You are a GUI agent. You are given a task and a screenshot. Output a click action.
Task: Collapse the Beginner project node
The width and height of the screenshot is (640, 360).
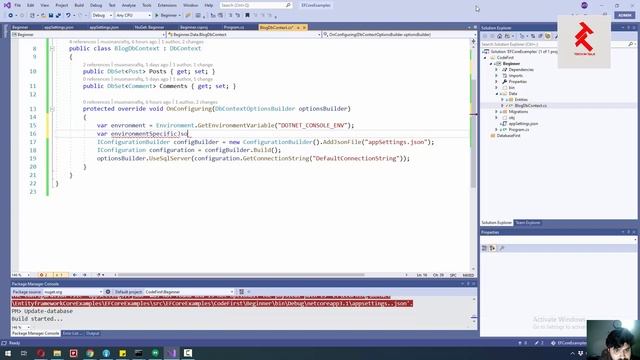click(491, 64)
